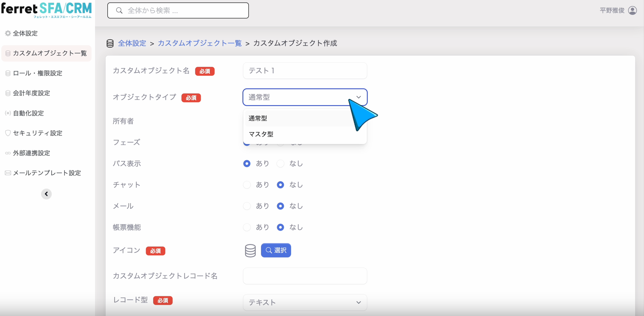Click the blue 選択 icon button
The width and height of the screenshot is (644, 316).
276,250
